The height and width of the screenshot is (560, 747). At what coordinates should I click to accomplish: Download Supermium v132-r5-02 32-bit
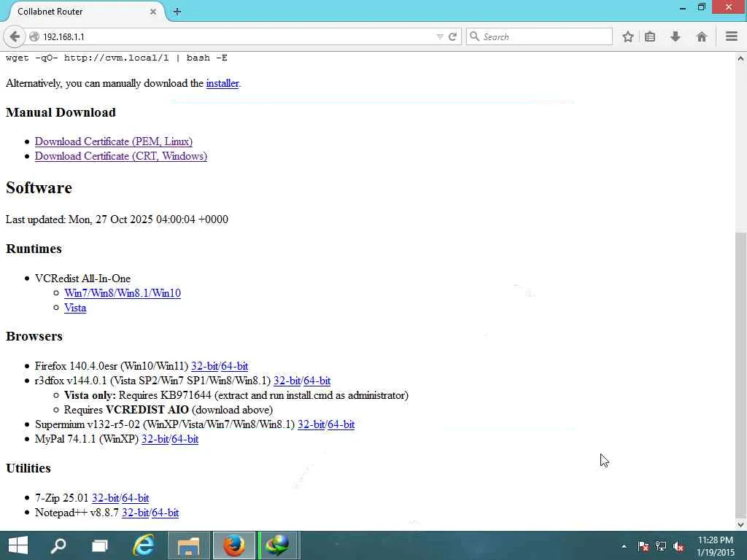[311, 424]
